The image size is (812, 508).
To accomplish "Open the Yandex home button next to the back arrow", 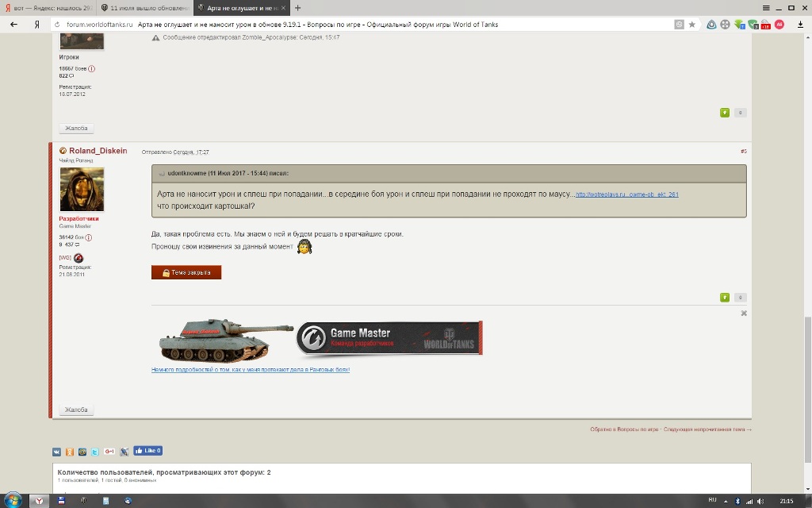I will point(36,25).
